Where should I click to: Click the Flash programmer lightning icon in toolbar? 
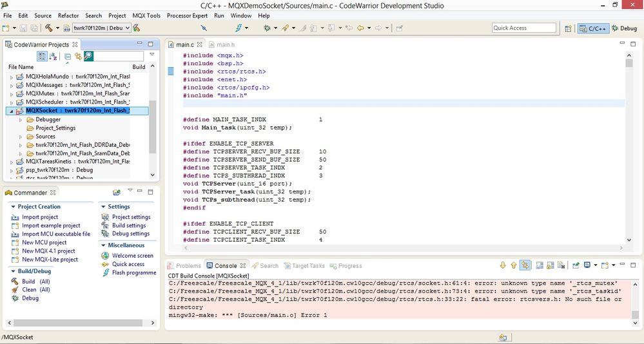[238, 28]
